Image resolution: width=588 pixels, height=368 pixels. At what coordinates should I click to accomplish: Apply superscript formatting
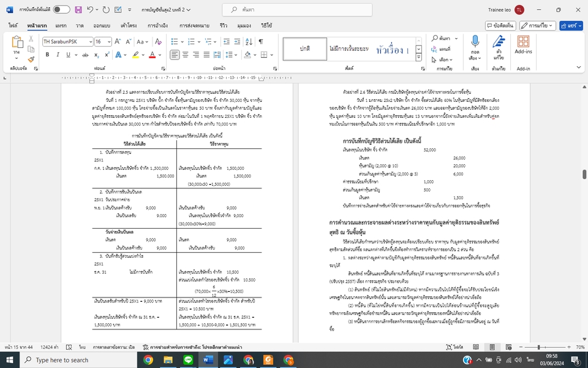click(107, 55)
